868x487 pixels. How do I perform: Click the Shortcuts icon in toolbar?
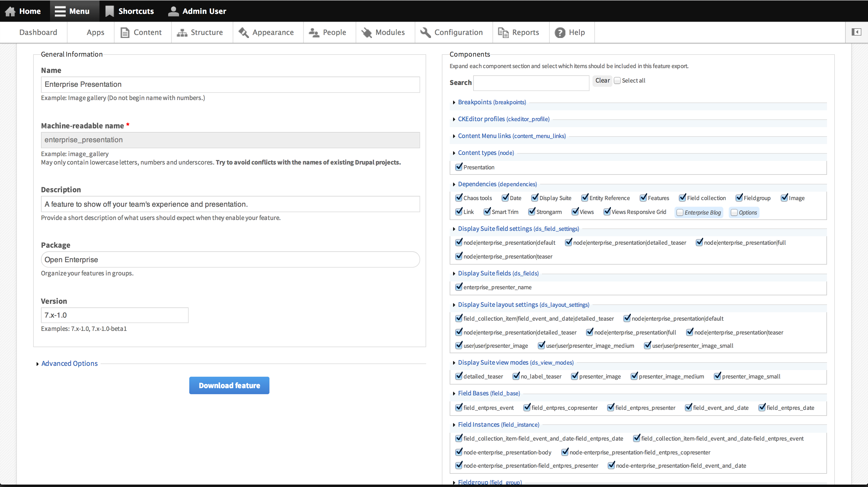(x=109, y=11)
